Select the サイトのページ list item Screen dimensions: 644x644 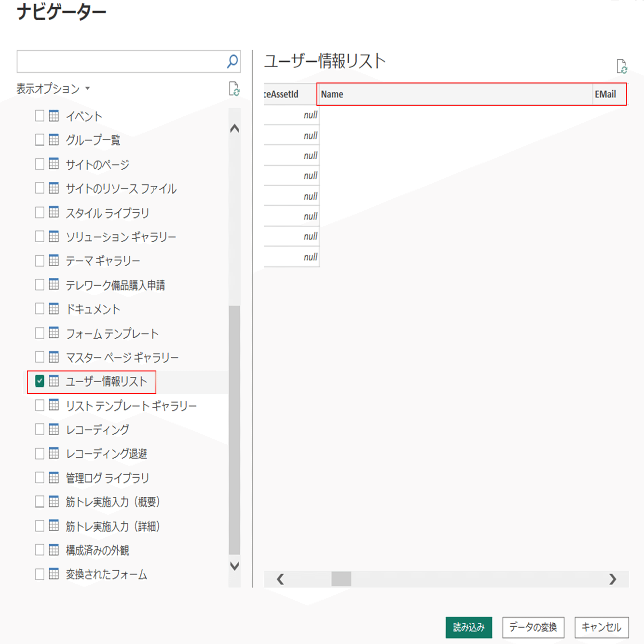97,164
